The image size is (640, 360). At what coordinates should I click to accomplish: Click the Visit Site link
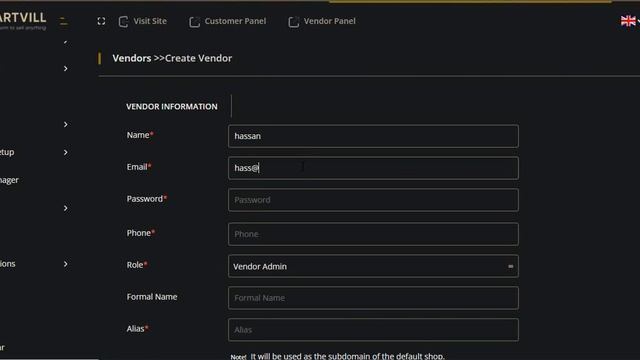click(x=150, y=21)
